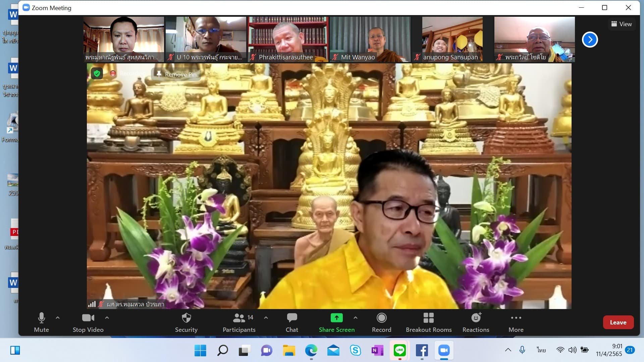Start recording with the Record button

(382, 322)
